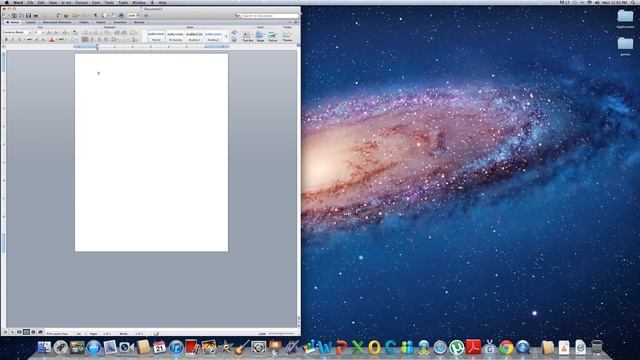This screenshot has height=360, width=640.
Task: Toggle Strikethrough (ABC) formatting
Action: point(29,40)
